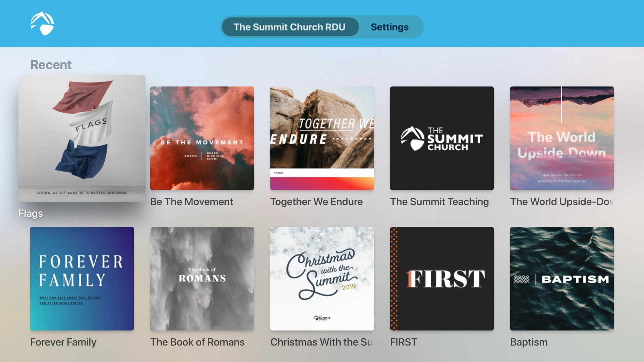The width and height of the screenshot is (644, 362).
Task: Open the Flags series thumbnail
Action: (x=82, y=138)
